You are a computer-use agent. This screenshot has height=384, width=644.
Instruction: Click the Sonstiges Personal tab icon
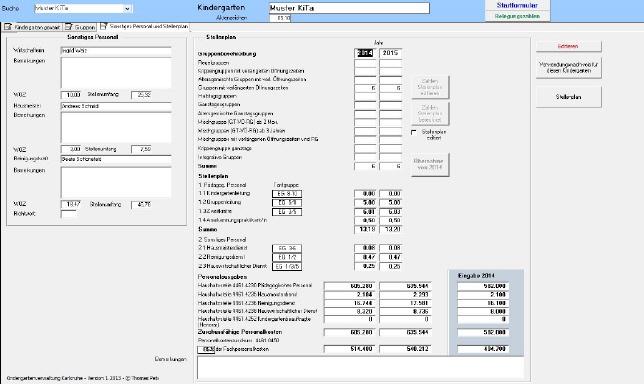104,26
